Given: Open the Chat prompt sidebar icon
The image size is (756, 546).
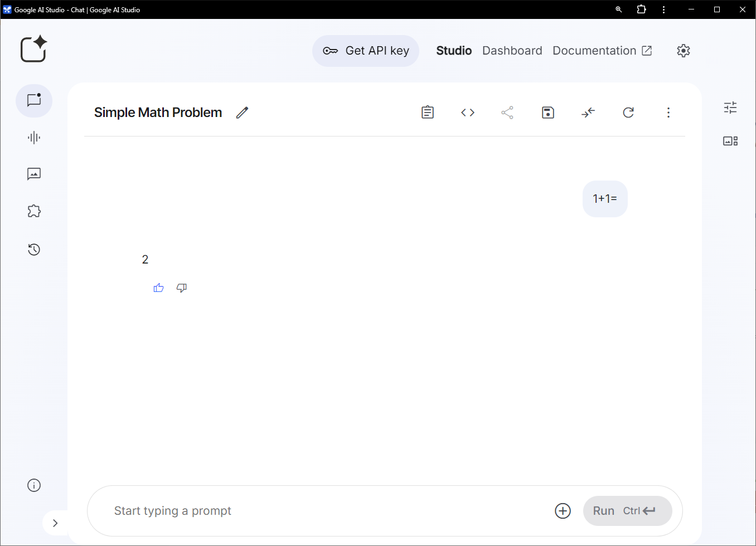Looking at the screenshot, I should [x=33, y=101].
